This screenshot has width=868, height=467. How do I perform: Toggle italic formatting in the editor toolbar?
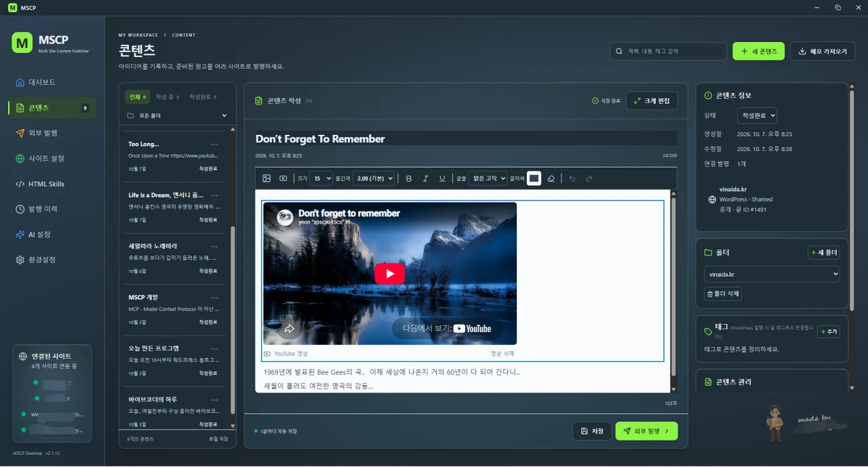(x=426, y=178)
